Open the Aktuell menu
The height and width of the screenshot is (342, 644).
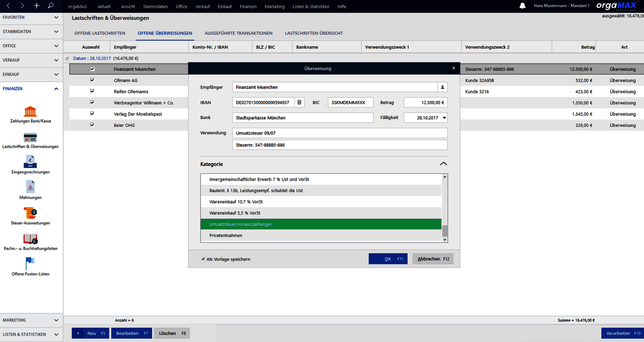click(x=104, y=6)
